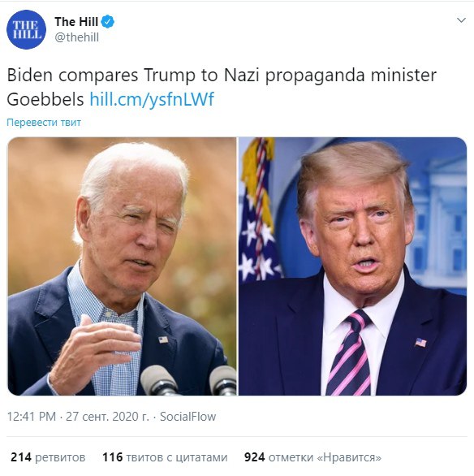Open hill.cm/ysfnLWf article link

click(152, 99)
